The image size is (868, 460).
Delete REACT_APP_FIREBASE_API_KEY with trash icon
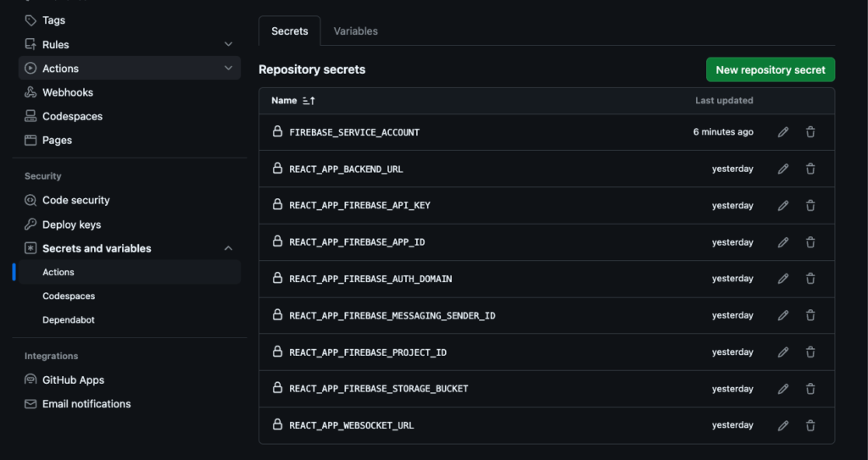pos(810,205)
